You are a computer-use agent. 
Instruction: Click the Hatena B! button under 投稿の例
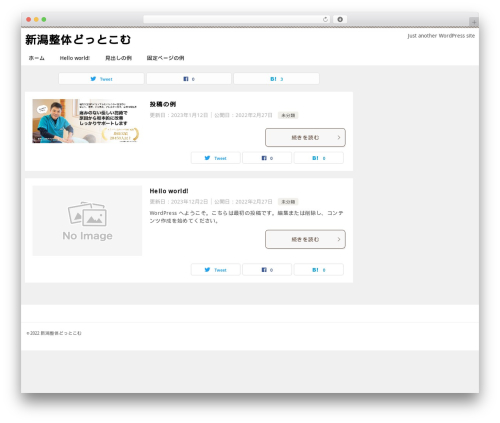(319, 158)
